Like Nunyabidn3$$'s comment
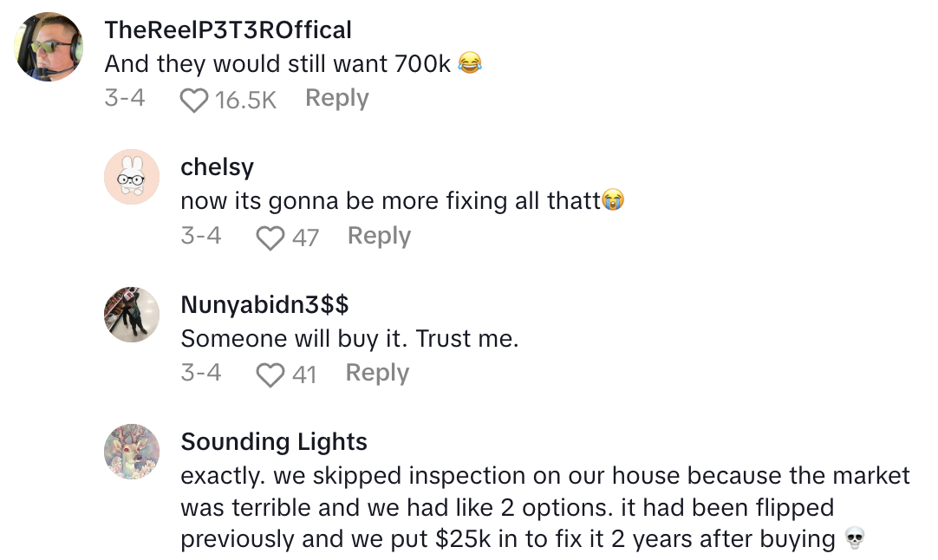This screenshot has width=938, height=560. point(270,374)
